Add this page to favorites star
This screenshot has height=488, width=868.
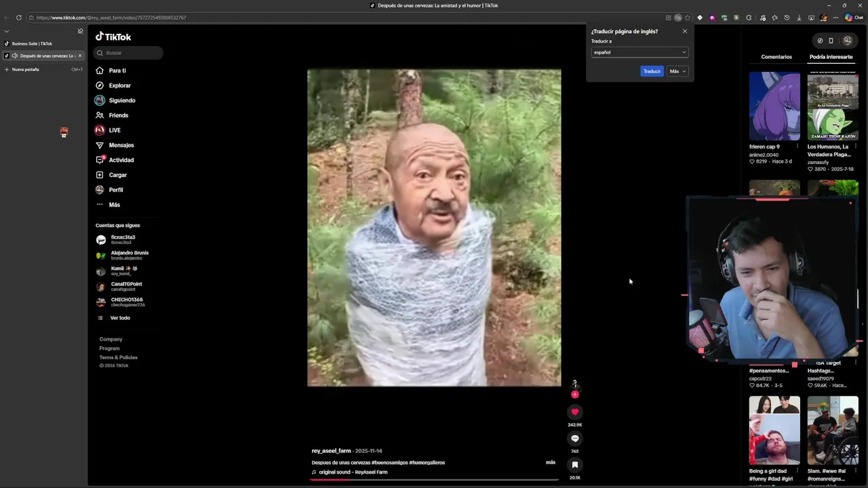pyautogui.click(x=687, y=18)
